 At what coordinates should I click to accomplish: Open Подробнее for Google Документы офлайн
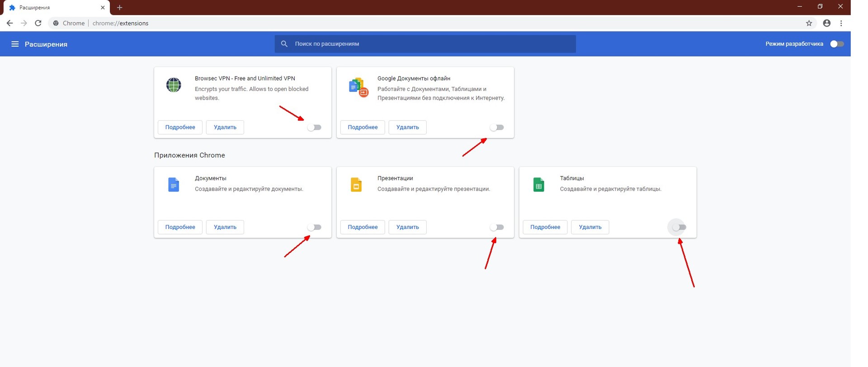(x=363, y=128)
